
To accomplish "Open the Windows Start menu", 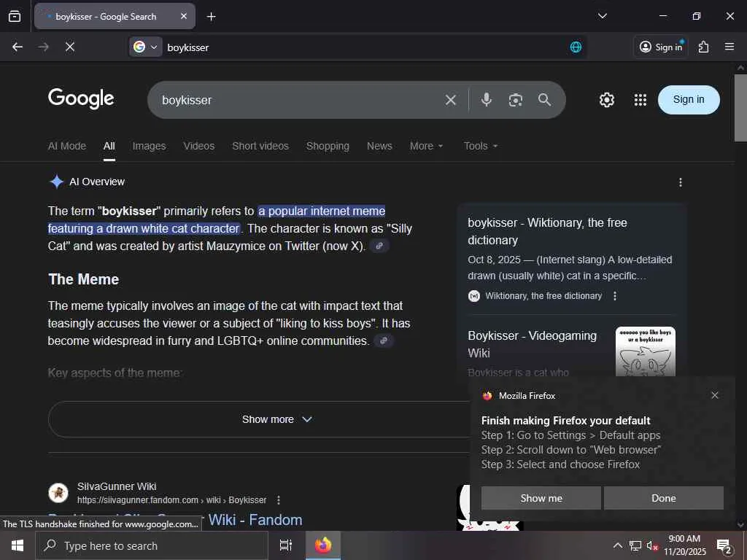I will tap(18, 545).
